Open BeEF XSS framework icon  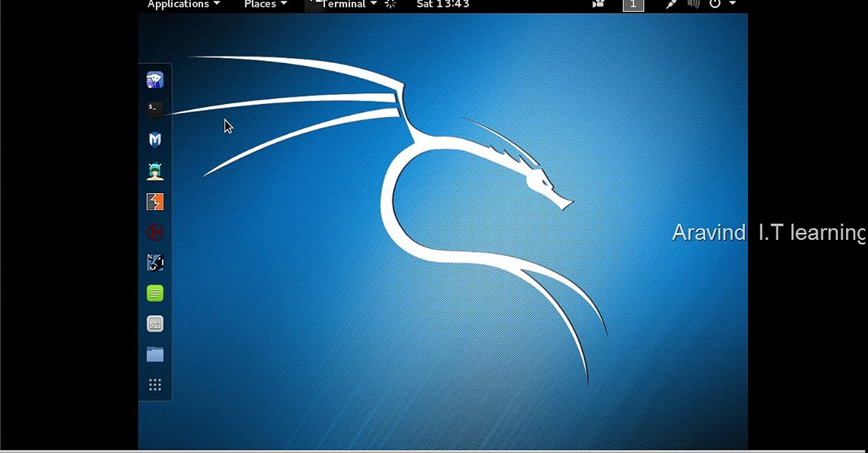tap(155, 262)
